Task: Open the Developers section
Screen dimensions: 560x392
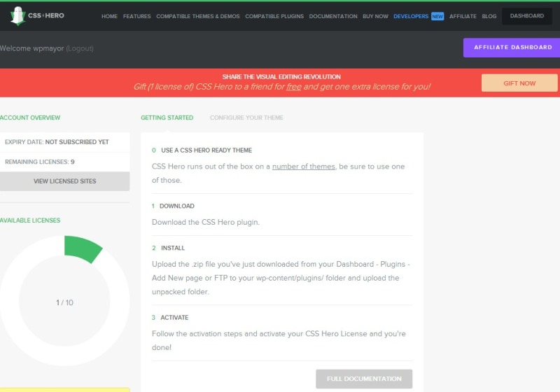Action: click(x=411, y=16)
